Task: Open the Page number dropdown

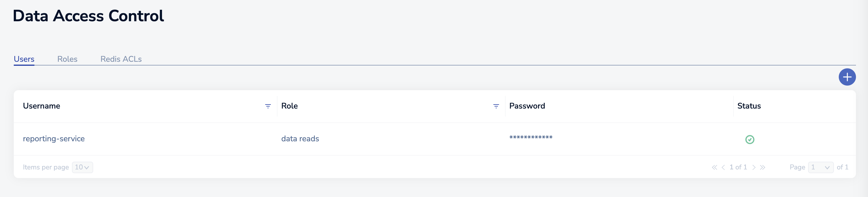Action: (821, 167)
